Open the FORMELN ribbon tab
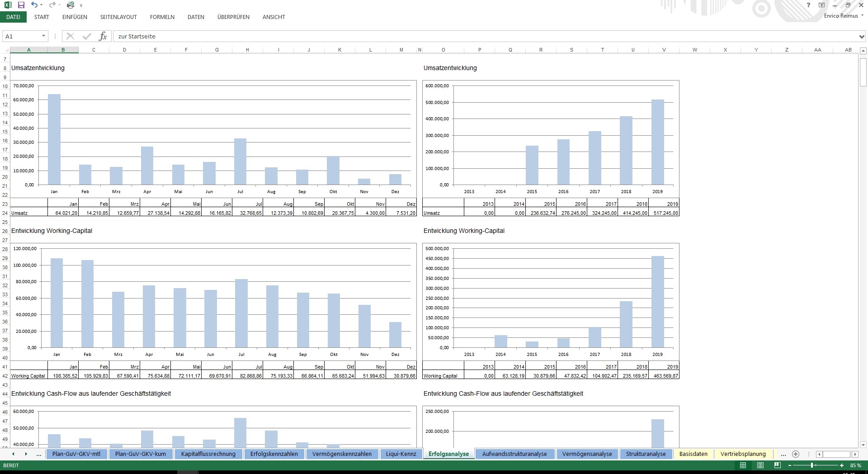Image resolution: width=868 pixels, height=474 pixels. click(162, 17)
